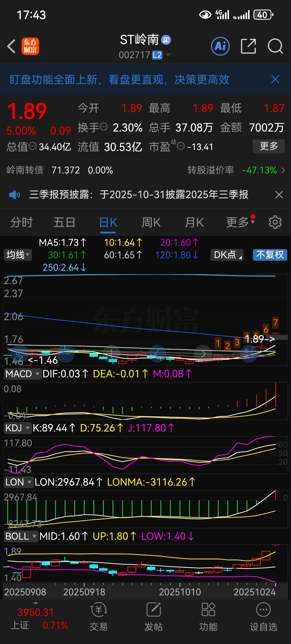Tap the 250:2.64 moving average label
The height and width of the screenshot is (644, 291).
click(64, 267)
